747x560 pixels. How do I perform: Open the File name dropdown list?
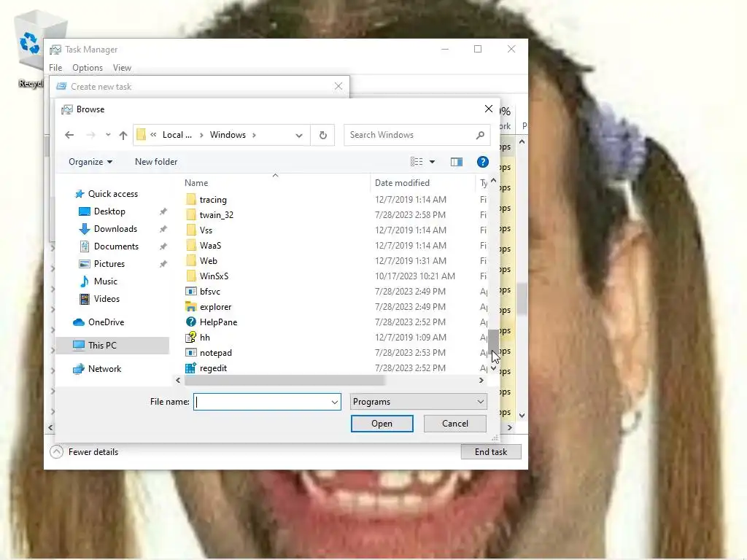pos(334,402)
